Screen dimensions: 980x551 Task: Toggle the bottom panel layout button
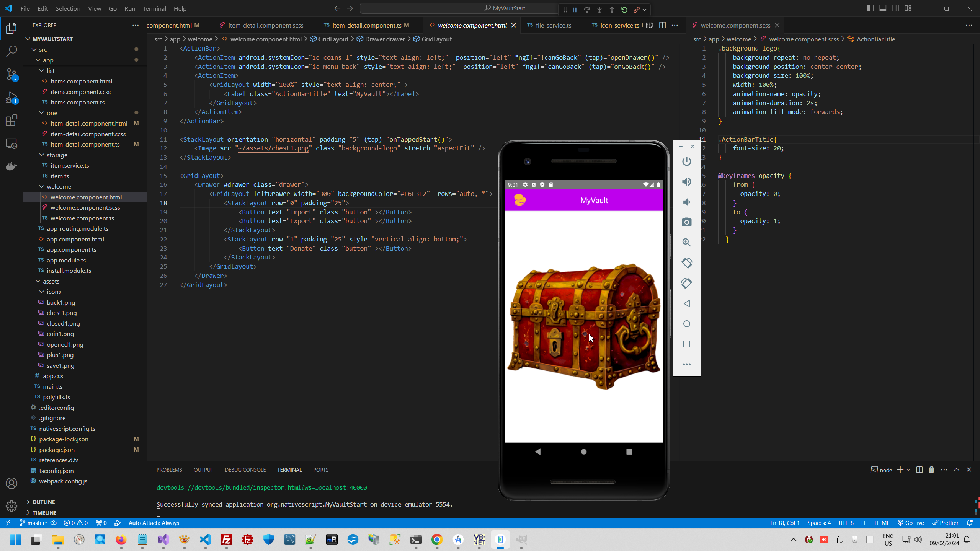(883, 8)
